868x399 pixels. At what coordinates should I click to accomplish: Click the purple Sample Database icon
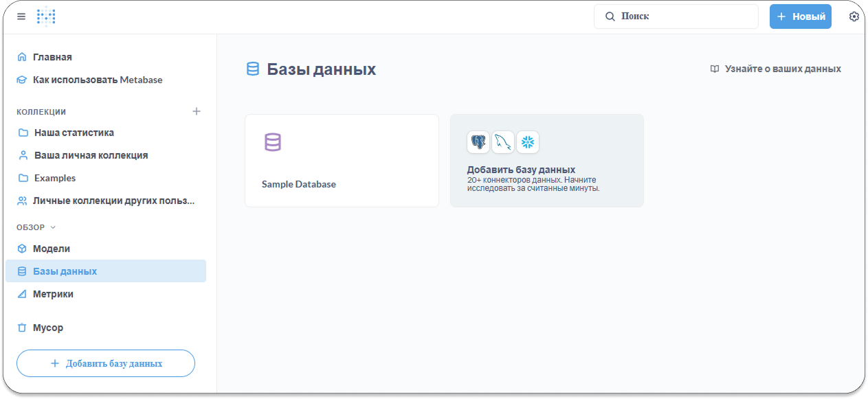pyautogui.click(x=273, y=142)
